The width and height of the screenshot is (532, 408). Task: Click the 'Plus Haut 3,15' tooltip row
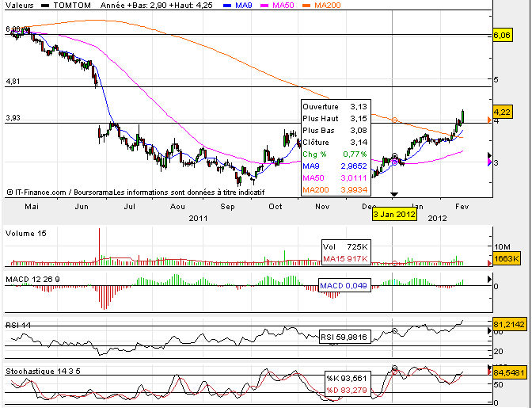(x=335, y=119)
